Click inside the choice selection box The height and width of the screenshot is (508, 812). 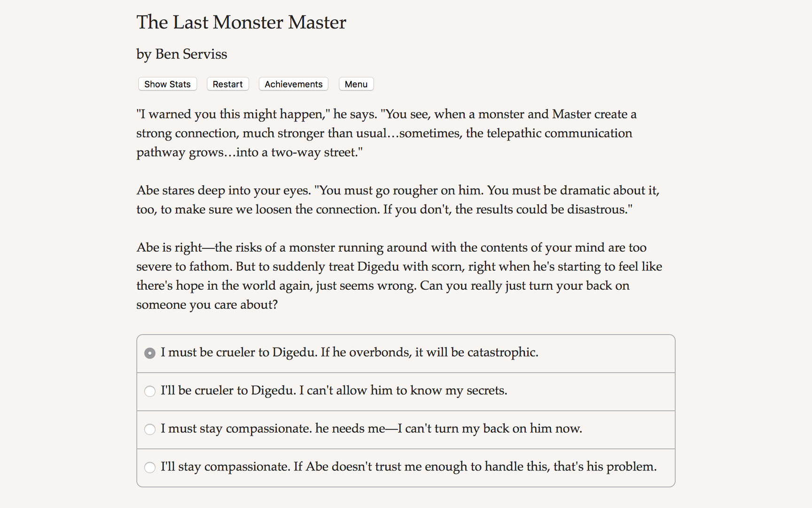[x=406, y=410]
